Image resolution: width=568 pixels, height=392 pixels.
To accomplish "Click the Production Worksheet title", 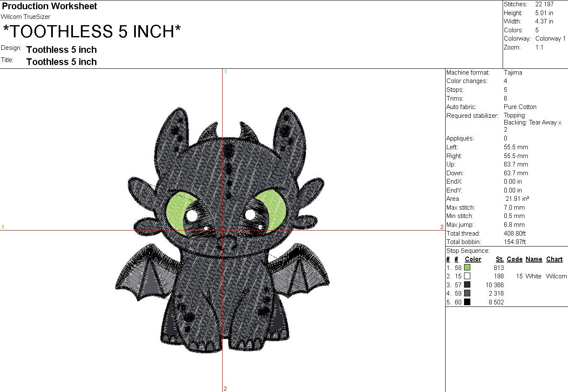I will [49, 6].
